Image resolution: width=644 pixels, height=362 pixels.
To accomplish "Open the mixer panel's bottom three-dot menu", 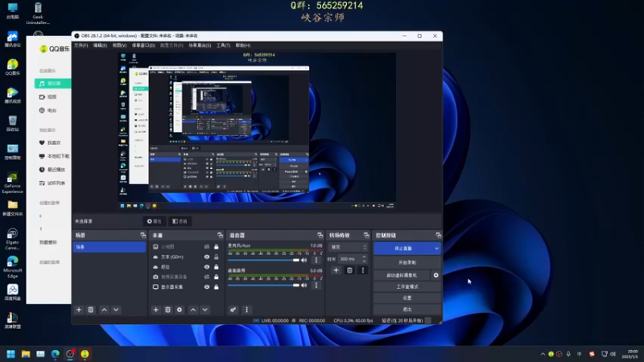I will 246,310.
